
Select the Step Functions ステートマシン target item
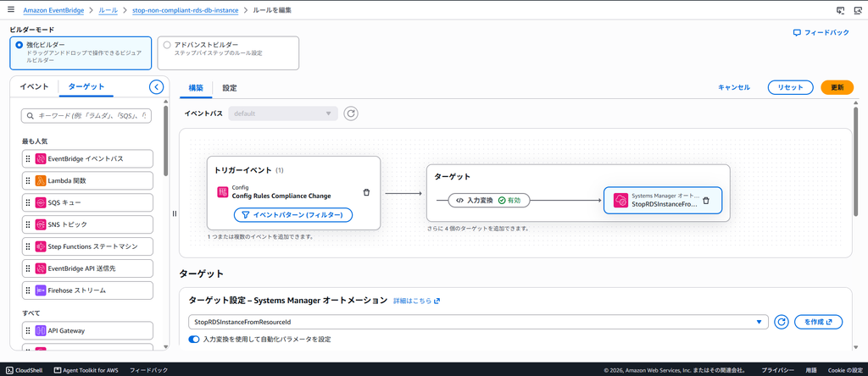tap(88, 246)
